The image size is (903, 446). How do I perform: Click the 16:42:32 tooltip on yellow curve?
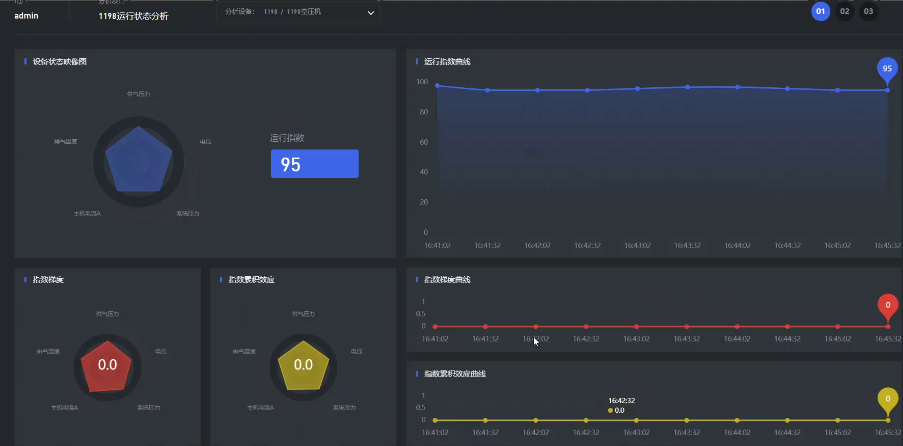click(x=621, y=405)
